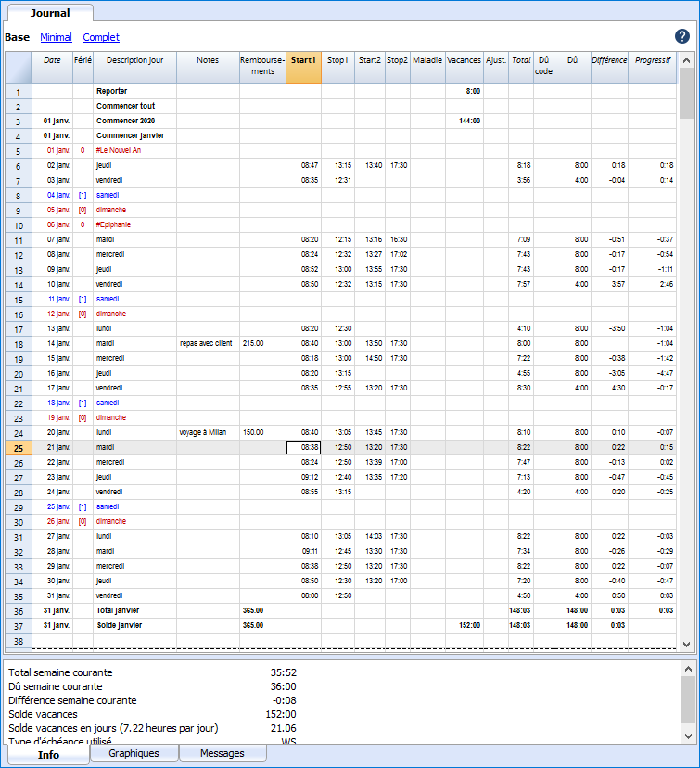Click the 16:30 Stop2 cell on 07 janv.
Screen dimensions: 700x768
point(398,239)
